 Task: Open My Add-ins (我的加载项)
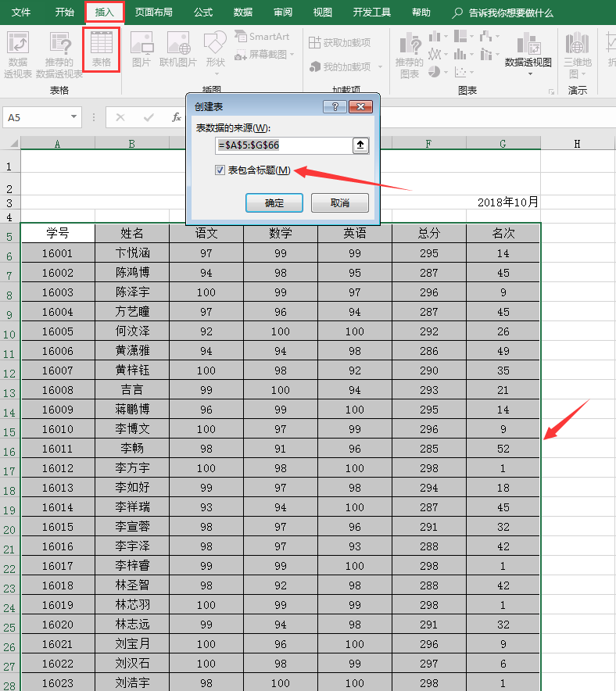coord(340,67)
